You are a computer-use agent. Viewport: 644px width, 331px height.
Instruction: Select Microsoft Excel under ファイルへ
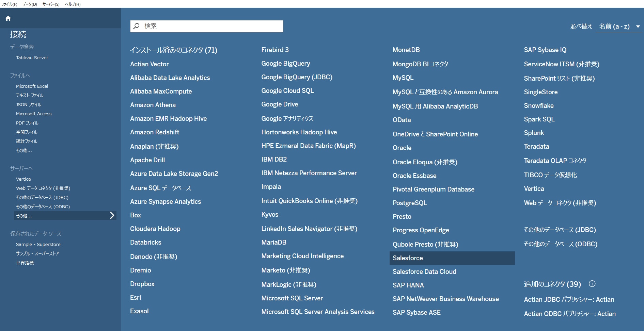pyautogui.click(x=32, y=86)
